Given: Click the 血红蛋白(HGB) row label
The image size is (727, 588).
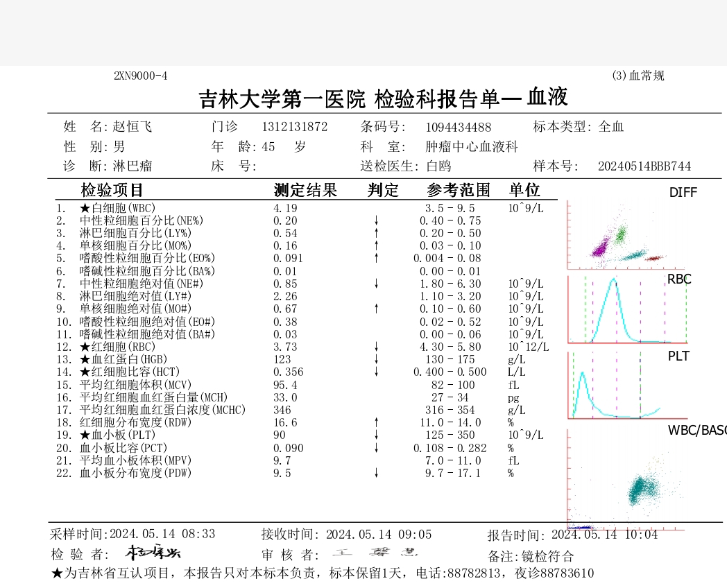Looking at the screenshot, I should point(123,359).
